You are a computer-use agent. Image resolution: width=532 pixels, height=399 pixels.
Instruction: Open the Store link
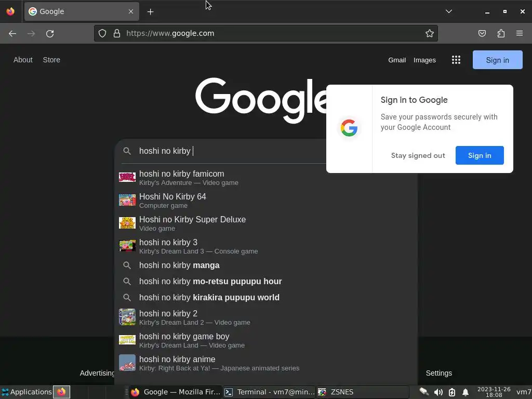coord(51,60)
